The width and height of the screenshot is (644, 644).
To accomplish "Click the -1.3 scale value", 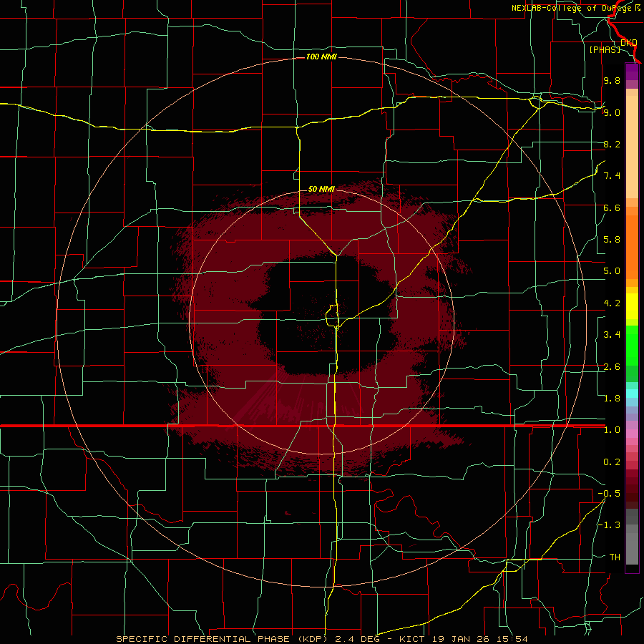I will click(x=609, y=525).
